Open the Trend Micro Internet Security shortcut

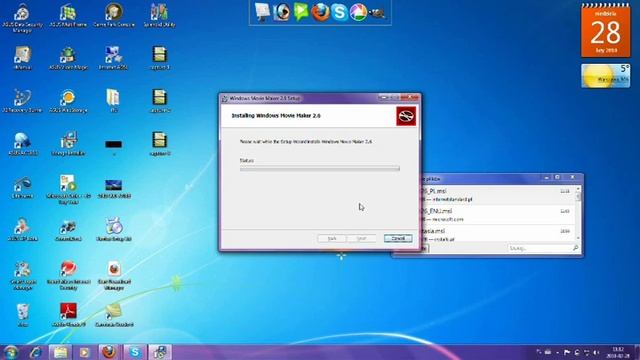pyautogui.click(x=68, y=275)
